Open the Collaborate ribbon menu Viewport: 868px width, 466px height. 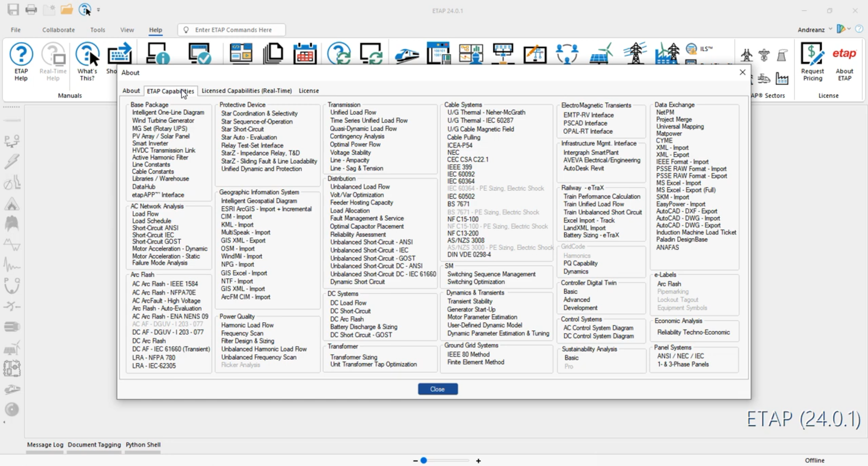tap(58, 30)
